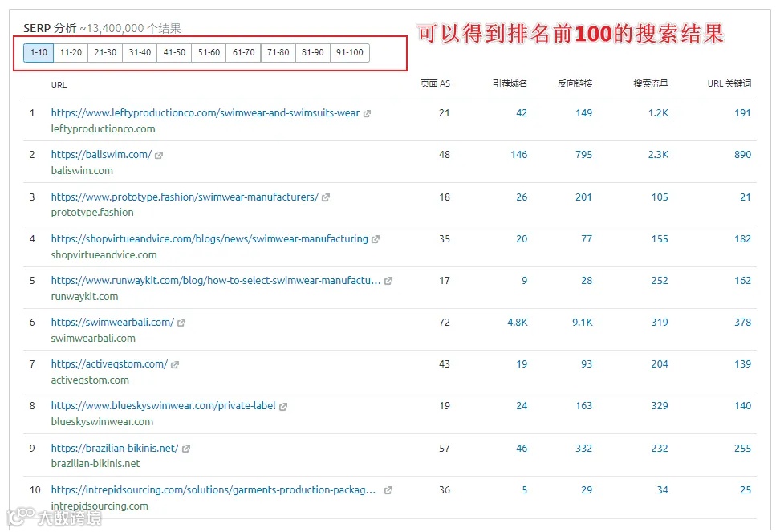This screenshot has width=776, height=532.
Task: Open external link icon for blueskyswimwear private-label URL
Action: (x=283, y=406)
